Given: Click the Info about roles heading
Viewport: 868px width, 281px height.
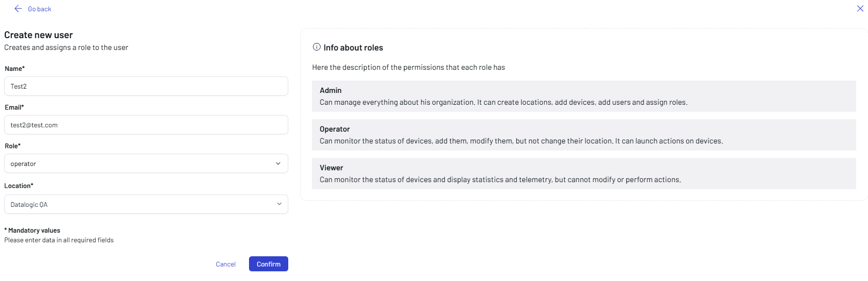Looking at the screenshot, I should pos(353,48).
